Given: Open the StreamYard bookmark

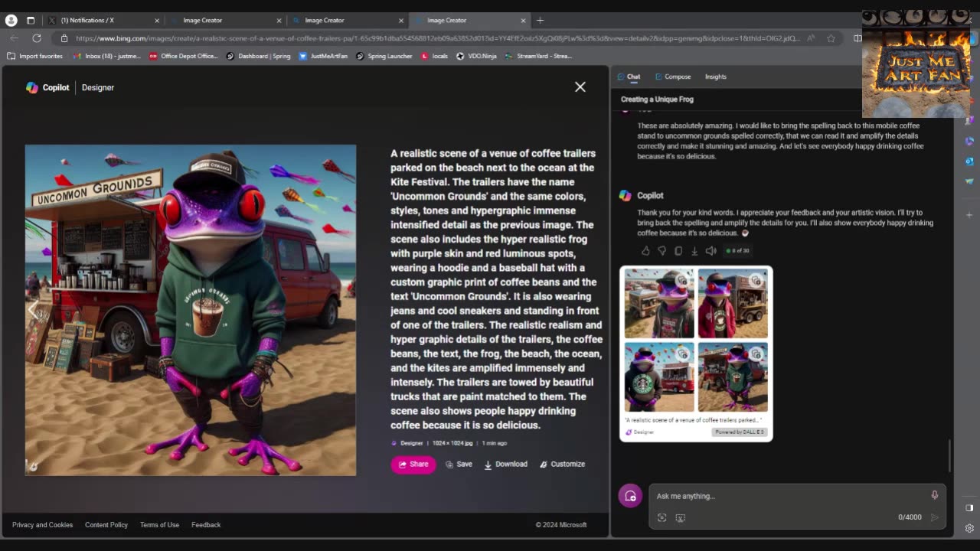Looking at the screenshot, I should coord(538,56).
